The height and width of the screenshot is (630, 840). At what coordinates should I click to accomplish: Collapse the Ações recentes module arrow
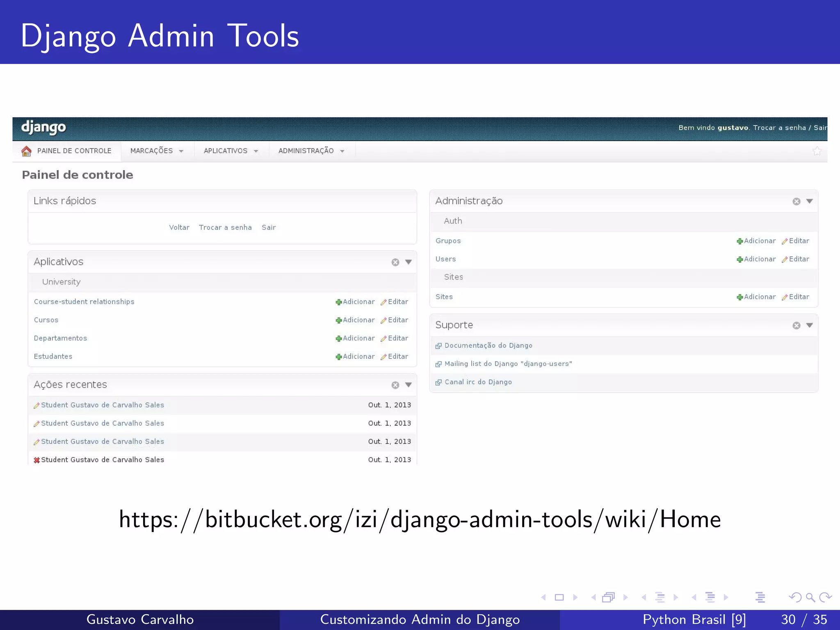tap(409, 385)
